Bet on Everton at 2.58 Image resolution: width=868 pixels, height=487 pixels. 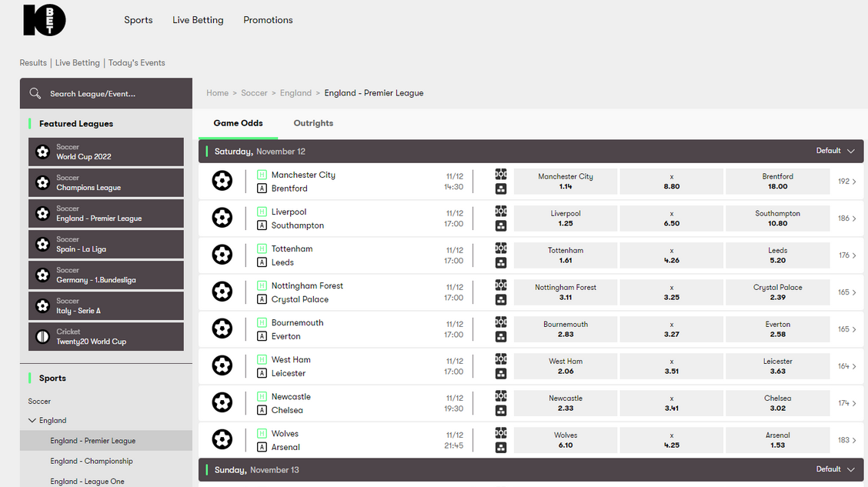777,329
